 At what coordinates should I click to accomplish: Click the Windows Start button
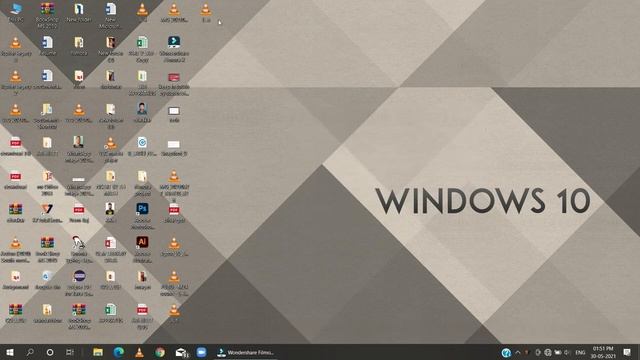(10, 352)
